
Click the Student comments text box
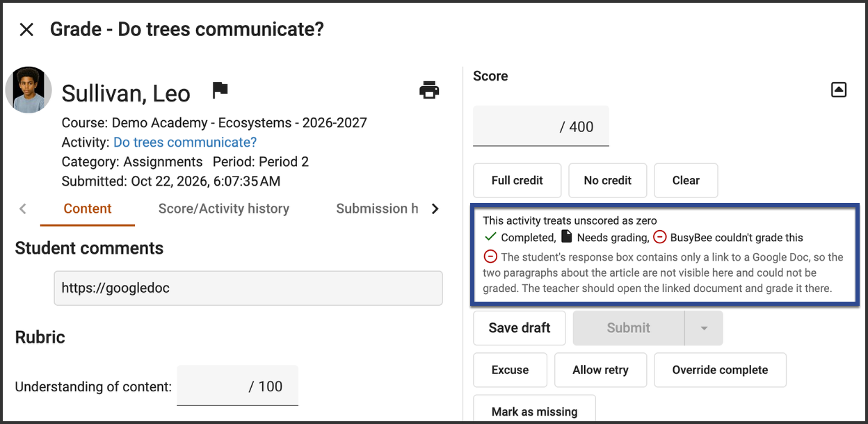click(248, 288)
